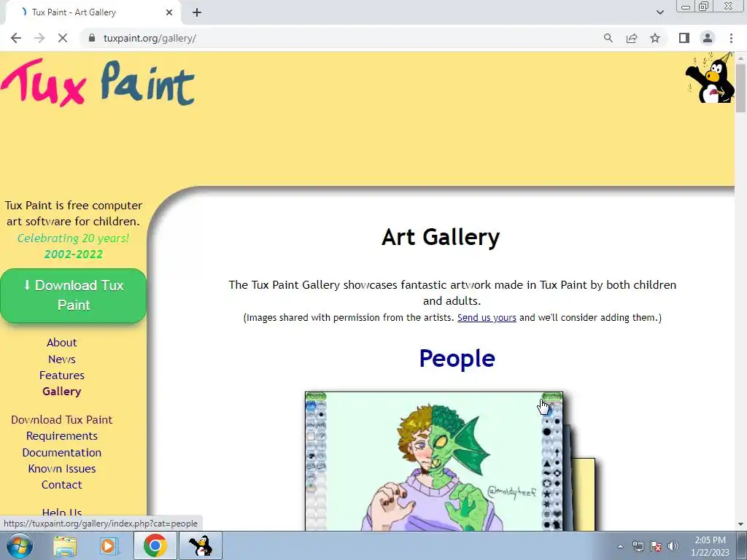
Task: Click the 'Art Gallery' heading
Action: click(441, 237)
